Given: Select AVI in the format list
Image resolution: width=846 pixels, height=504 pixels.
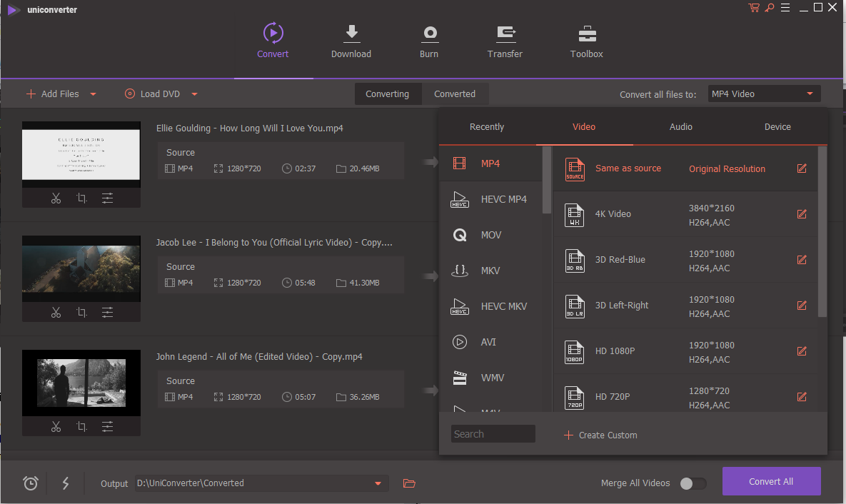Looking at the screenshot, I should (490, 341).
